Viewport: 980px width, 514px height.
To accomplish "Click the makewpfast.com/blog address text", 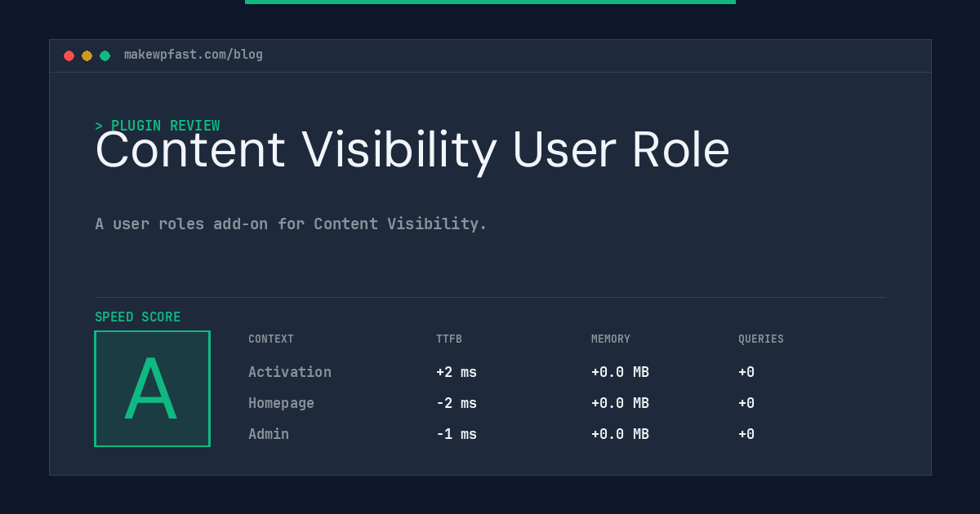I will point(194,55).
